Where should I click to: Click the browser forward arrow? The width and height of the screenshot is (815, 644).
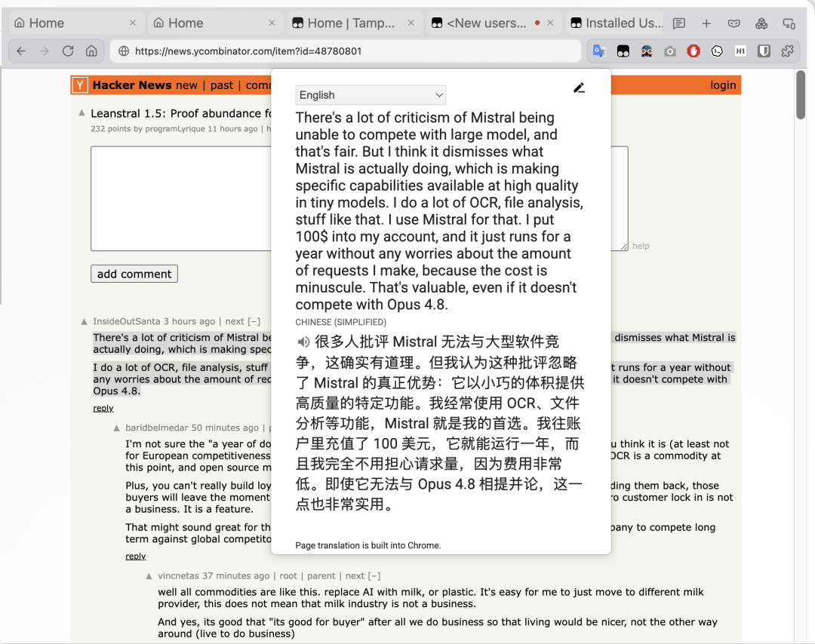(x=45, y=51)
